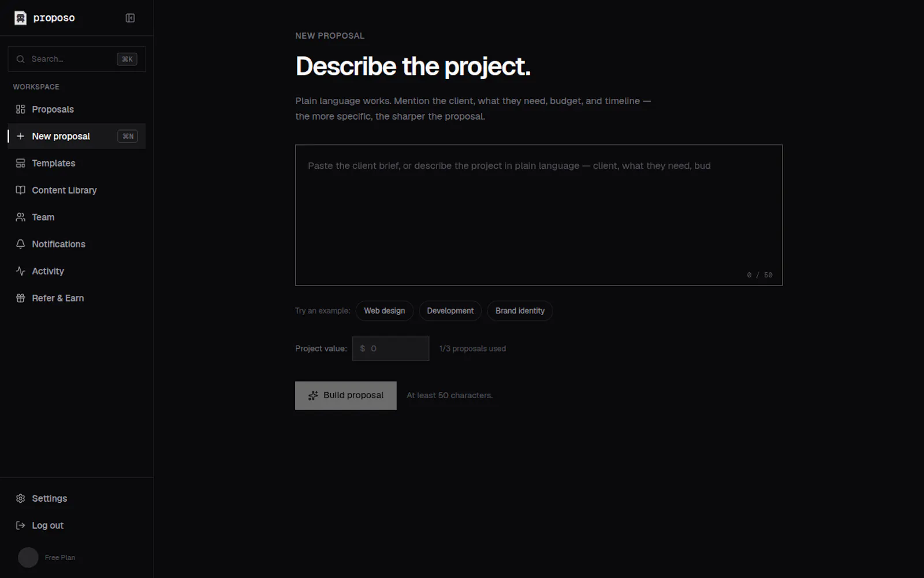Click the WORKSPACE section label
This screenshot has height=578, width=924.
(x=36, y=87)
